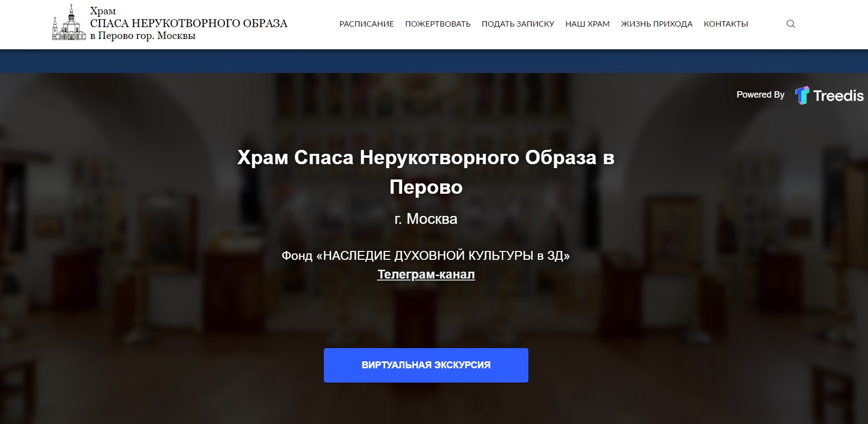The image size is (868, 424).
Task: Click the large 'Храм Спаса Нерукотворного Образа' heading
Action: [x=426, y=172]
